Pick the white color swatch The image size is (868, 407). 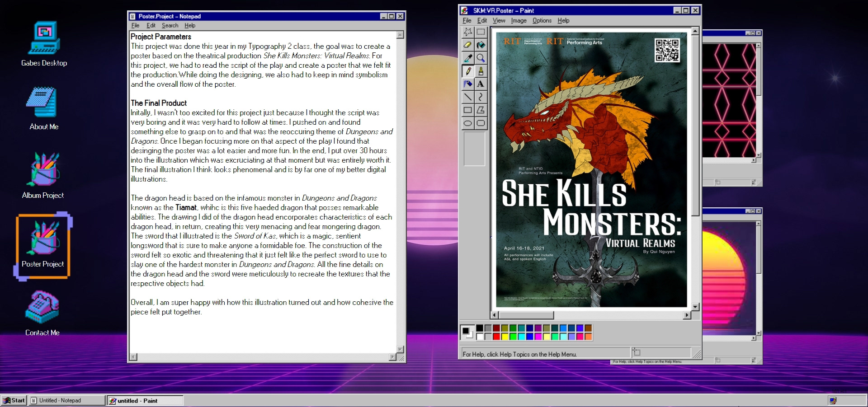[x=480, y=337]
